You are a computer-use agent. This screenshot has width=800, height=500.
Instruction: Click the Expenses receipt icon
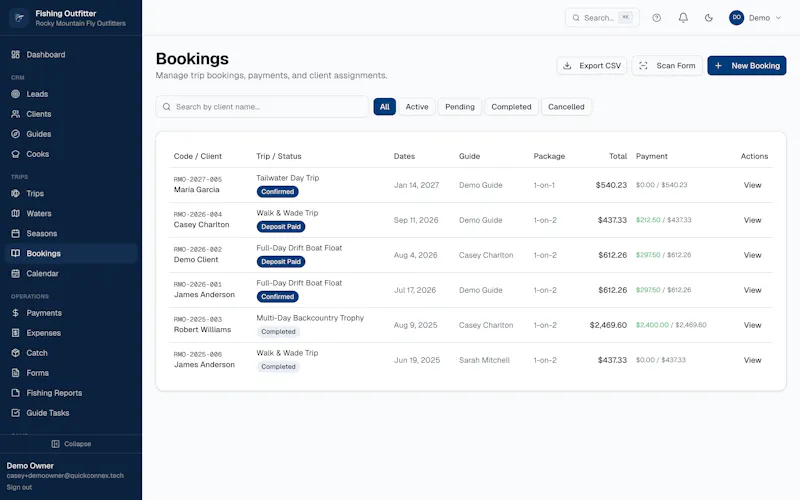[16, 333]
